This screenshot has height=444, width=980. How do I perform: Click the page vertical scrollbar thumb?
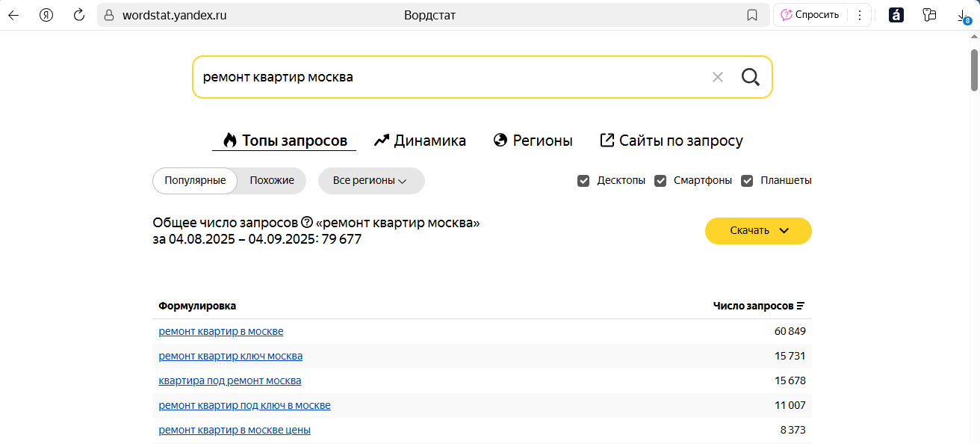click(974, 70)
